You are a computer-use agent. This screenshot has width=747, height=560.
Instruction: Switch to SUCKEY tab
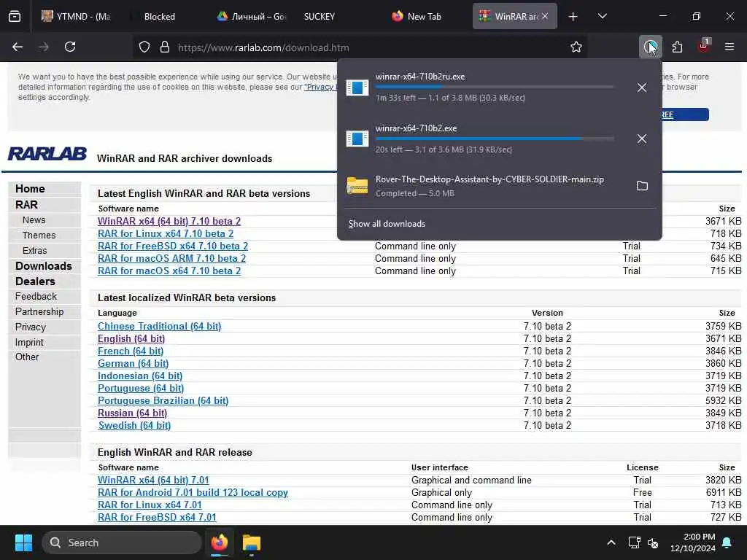[x=320, y=17]
